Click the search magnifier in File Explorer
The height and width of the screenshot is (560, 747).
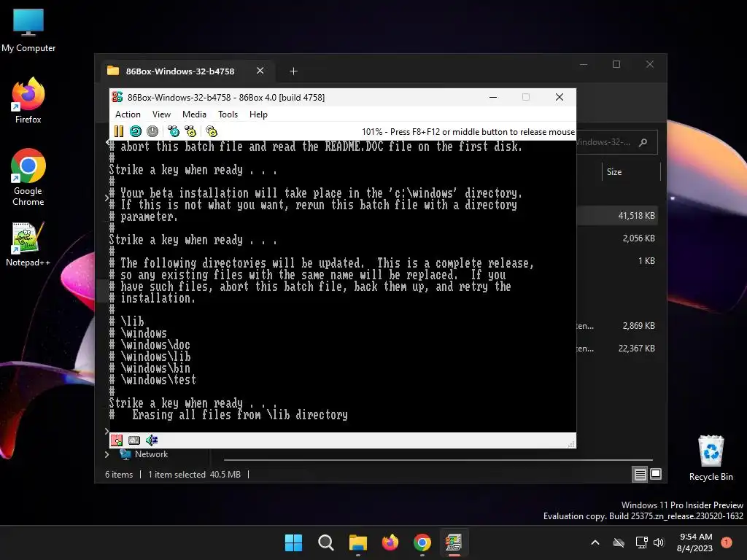click(643, 142)
